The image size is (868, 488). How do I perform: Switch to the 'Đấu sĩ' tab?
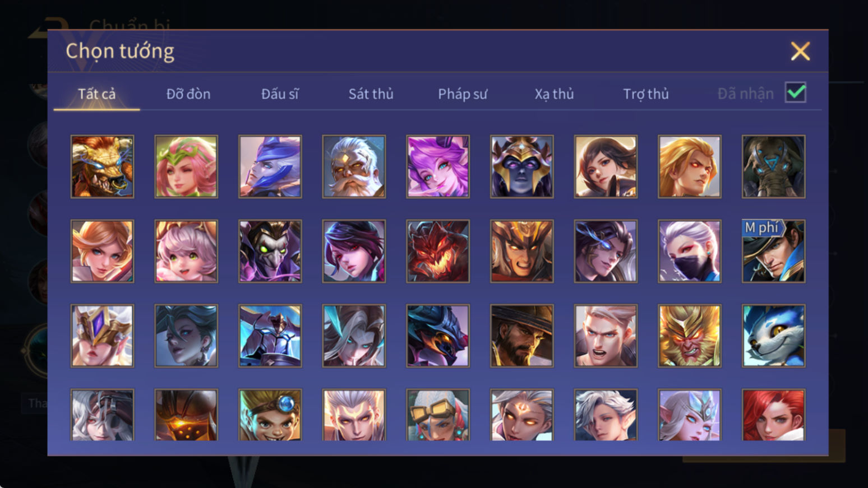tap(280, 94)
